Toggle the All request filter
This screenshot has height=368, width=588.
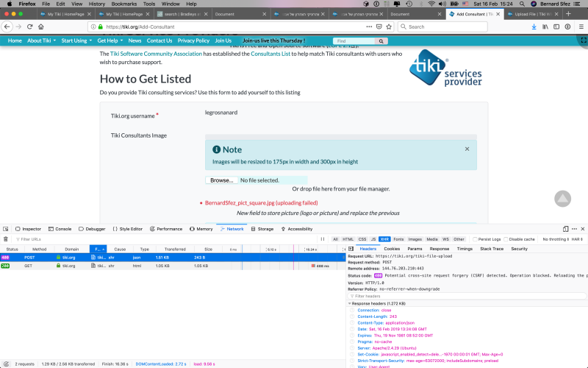335,239
